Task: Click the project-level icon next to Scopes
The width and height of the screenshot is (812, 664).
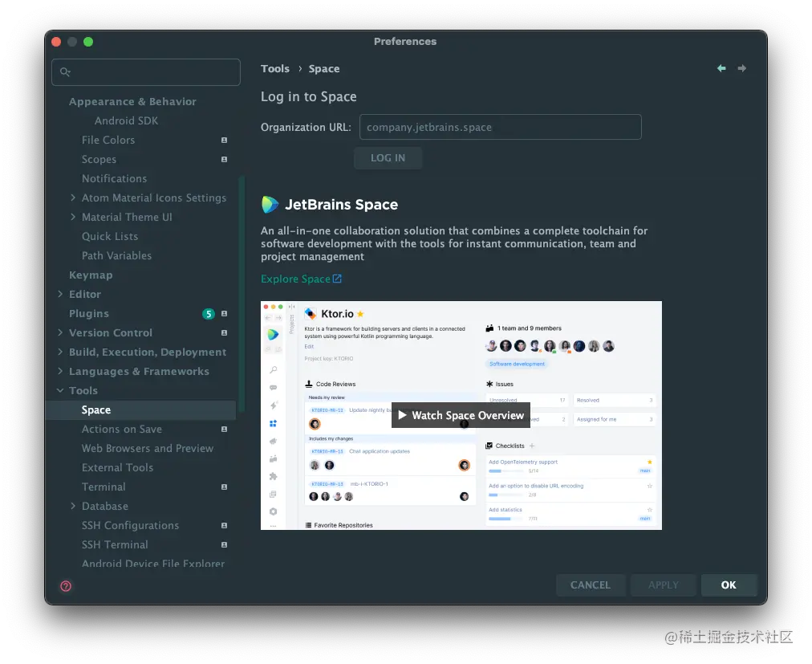Action: [224, 159]
